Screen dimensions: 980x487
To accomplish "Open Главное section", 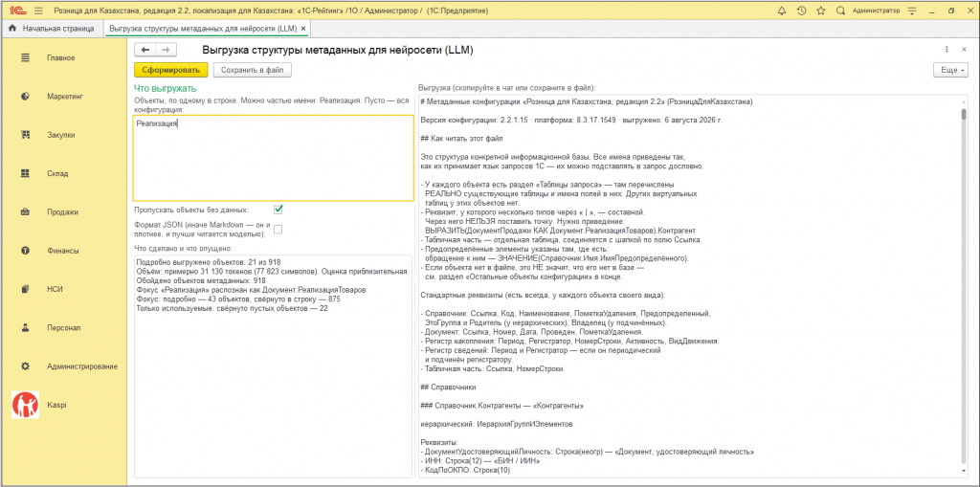I will tap(61, 57).
